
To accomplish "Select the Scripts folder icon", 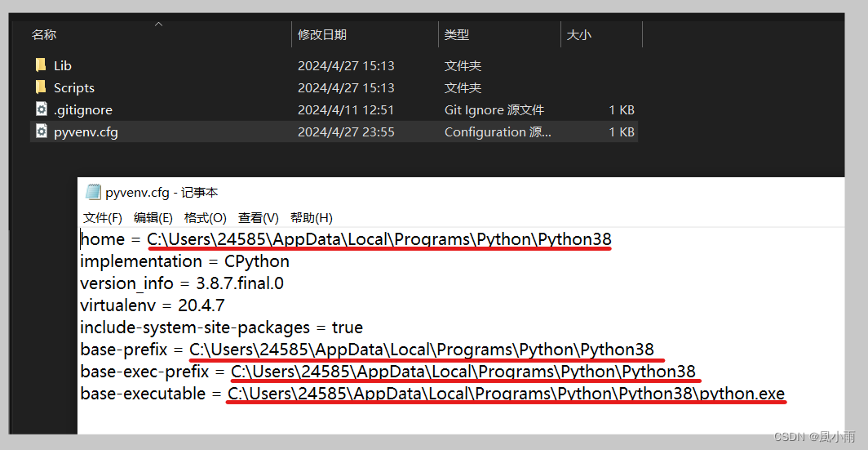I will click(x=41, y=87).
